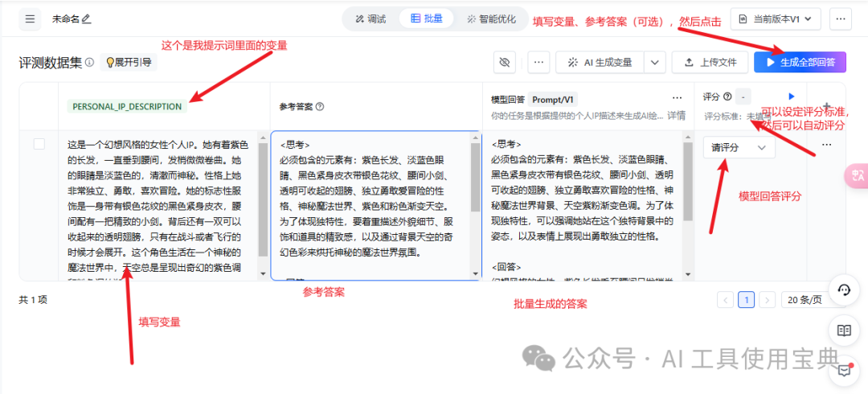This screenshot has width=868, height=394.
Task: Go to the previous page arrow
Action: (725, 300)
